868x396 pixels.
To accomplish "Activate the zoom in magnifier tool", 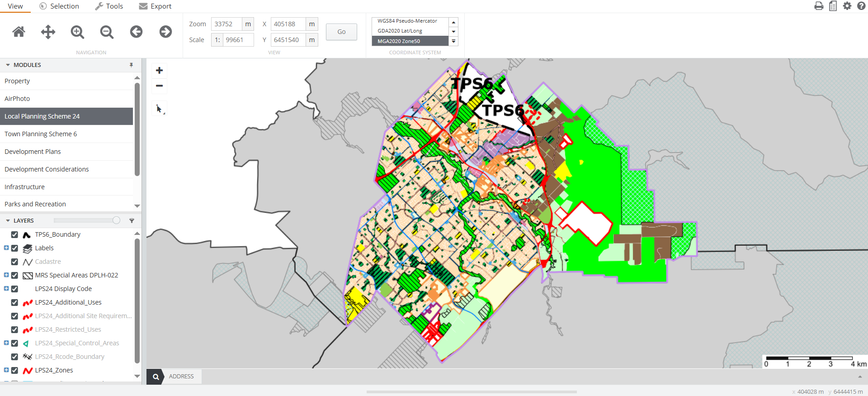I will [x=77, y=32].
